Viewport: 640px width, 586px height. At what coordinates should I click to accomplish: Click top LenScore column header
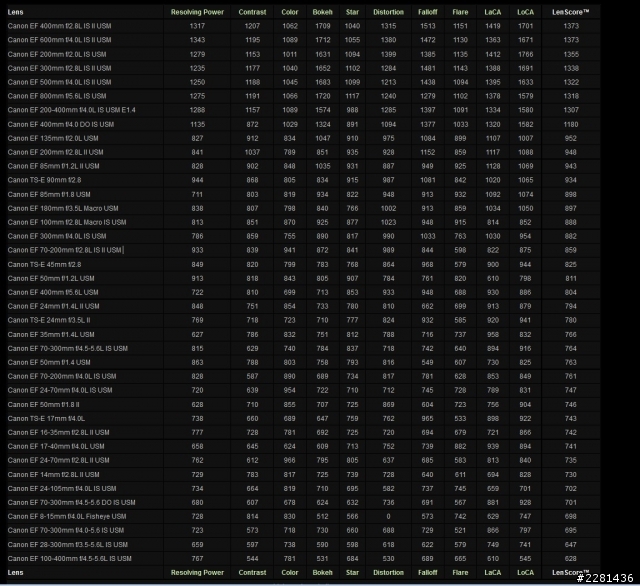tap(571, 12)
